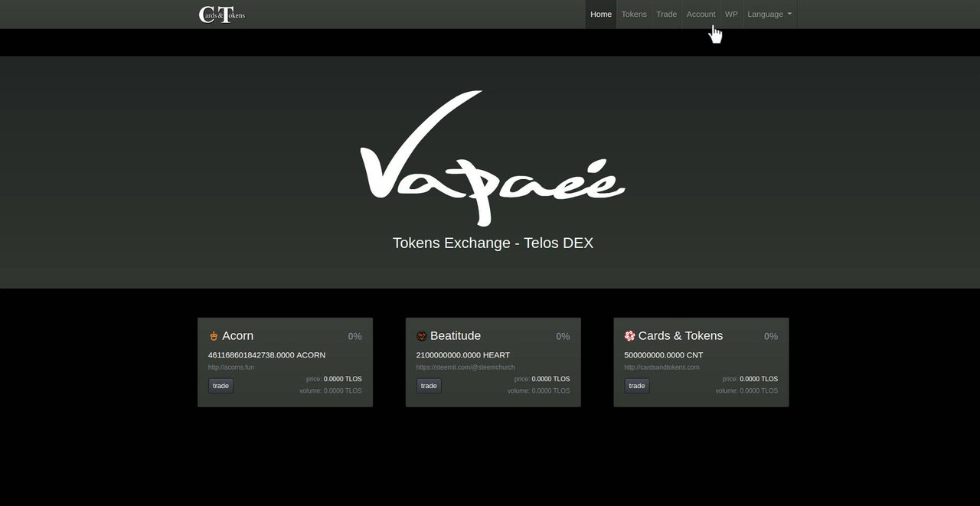The width and height of the screenshot is (980, 506).
Task: Expand the Language dropdown
Action: [769, 14]
